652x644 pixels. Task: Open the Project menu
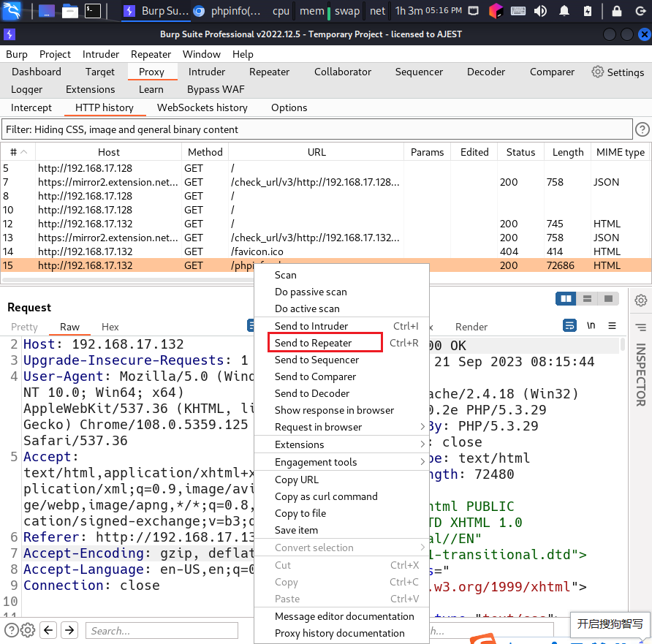(55, 55)
